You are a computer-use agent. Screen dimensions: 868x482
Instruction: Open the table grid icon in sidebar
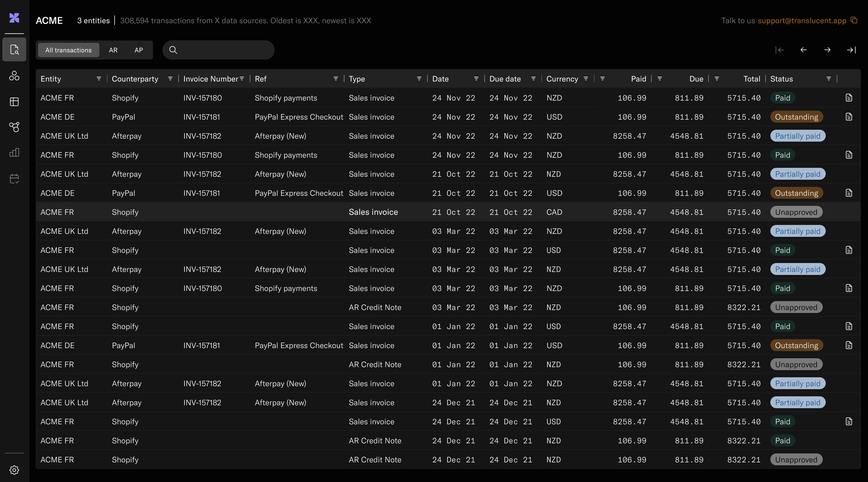click(14, 101)
